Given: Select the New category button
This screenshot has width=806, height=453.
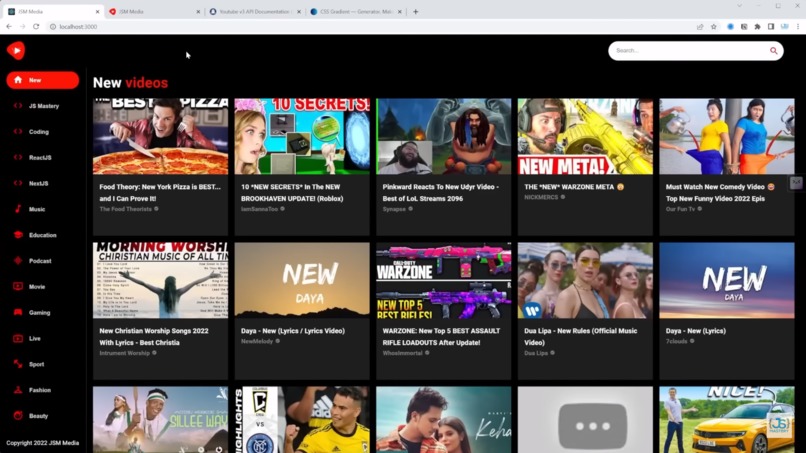Looking at the screenshot, I should point(43,80).
